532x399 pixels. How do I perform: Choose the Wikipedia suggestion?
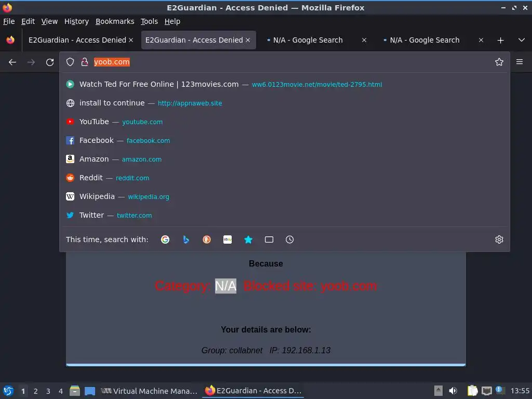pyautogui.click(x=284, y=196)
